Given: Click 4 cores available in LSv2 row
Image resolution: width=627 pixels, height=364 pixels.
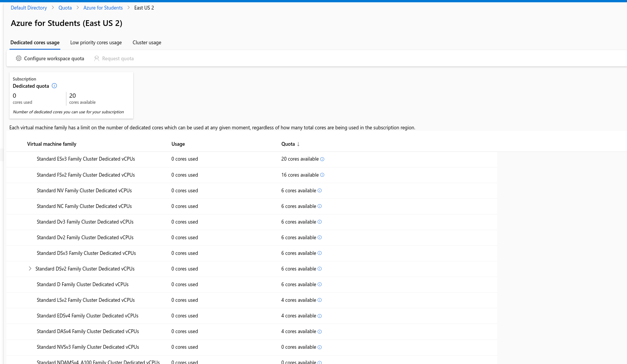Looking at the screenshot, I should 299,300.
